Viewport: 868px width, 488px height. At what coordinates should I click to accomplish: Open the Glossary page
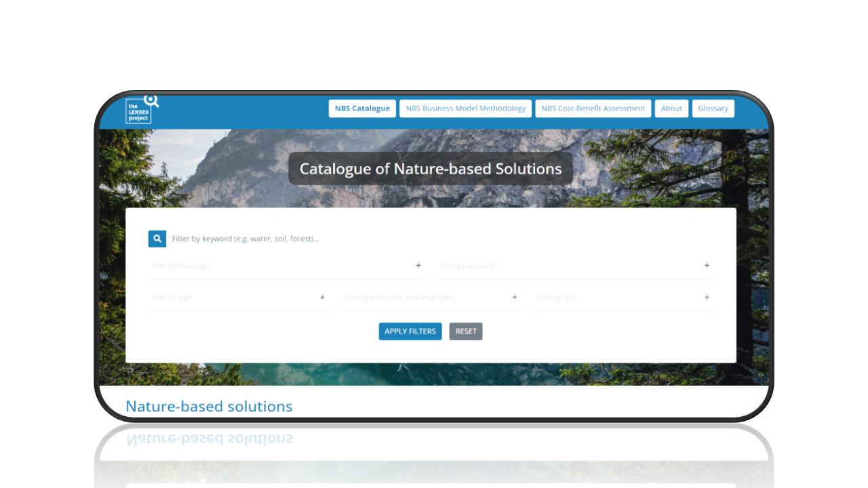tap(713, 108)
